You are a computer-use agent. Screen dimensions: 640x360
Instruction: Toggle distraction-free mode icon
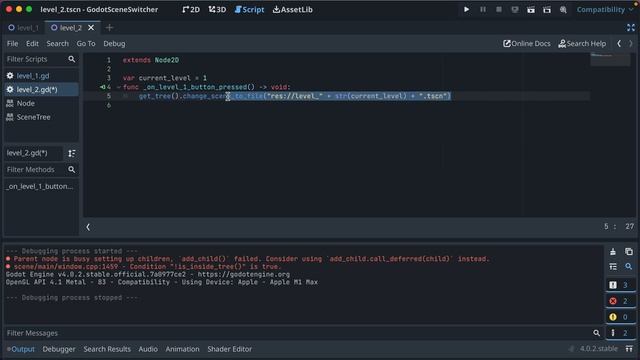[x=631, y=28]
